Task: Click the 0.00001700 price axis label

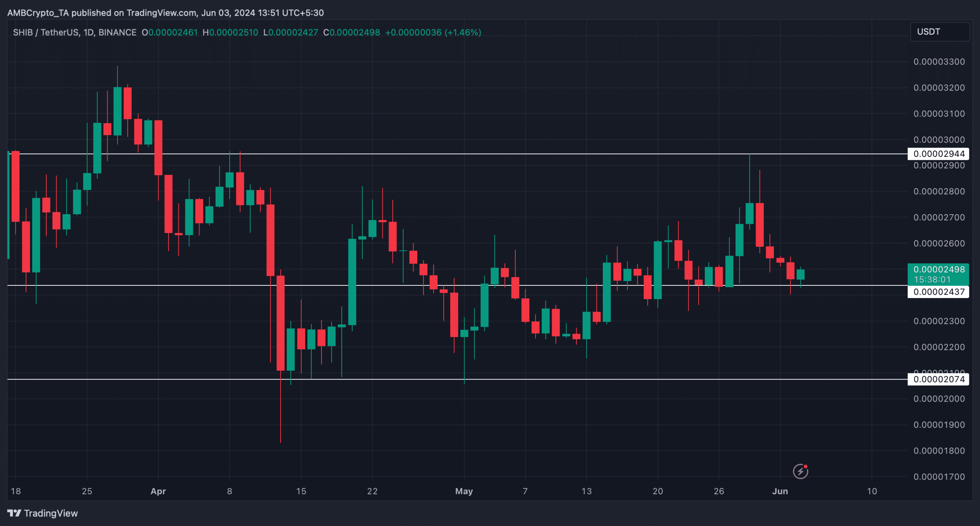Action: pyautogui.click(x=939, y=477)
